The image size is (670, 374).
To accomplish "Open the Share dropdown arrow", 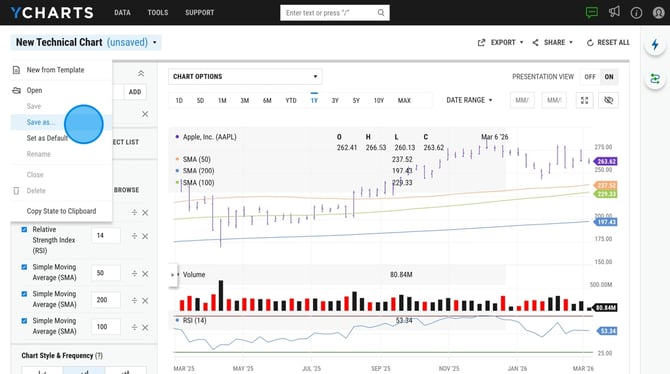I will pos(571,43).
